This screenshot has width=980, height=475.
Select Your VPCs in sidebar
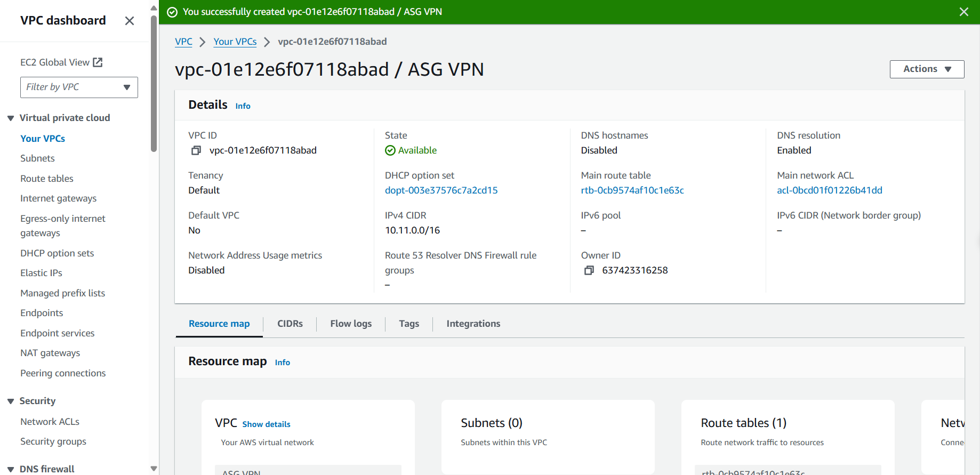(x=43, y=139)
